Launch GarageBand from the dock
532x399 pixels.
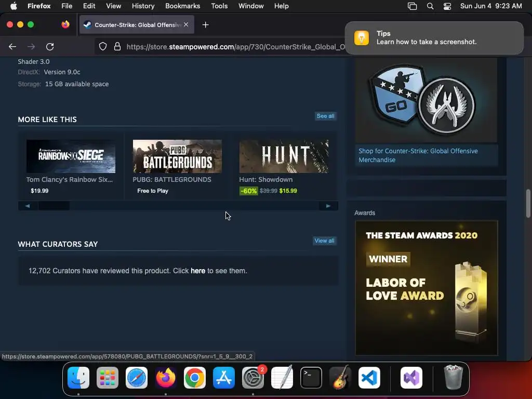point(340,378)
